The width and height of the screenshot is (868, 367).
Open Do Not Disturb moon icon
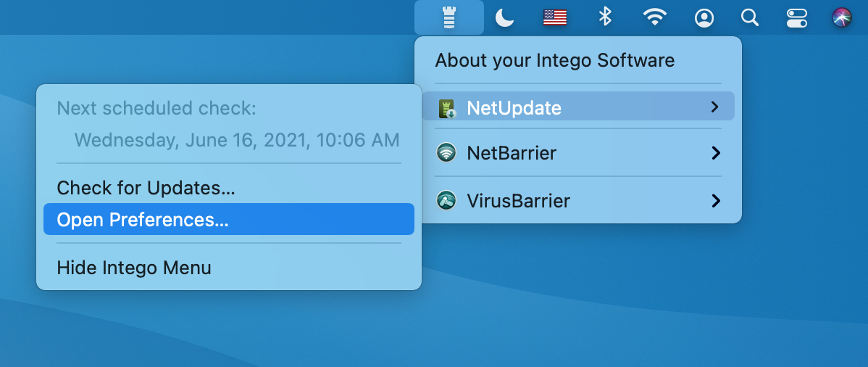click(x=504, y=17)
